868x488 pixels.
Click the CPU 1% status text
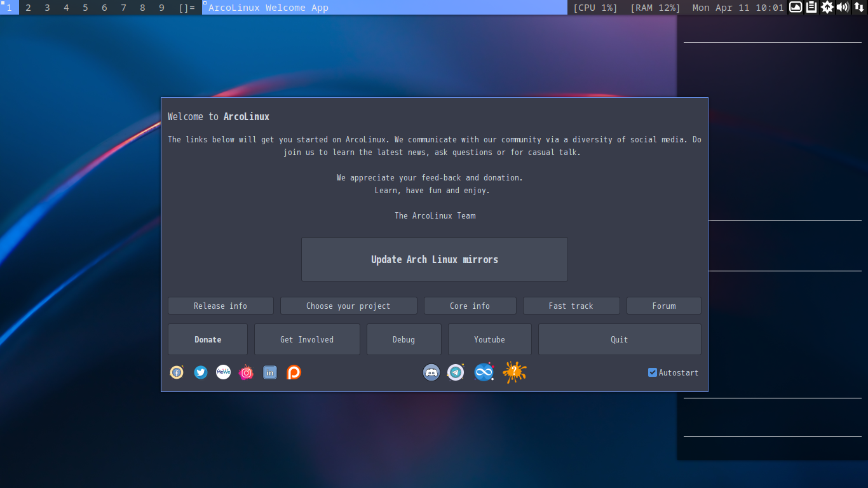click(595, 8)
